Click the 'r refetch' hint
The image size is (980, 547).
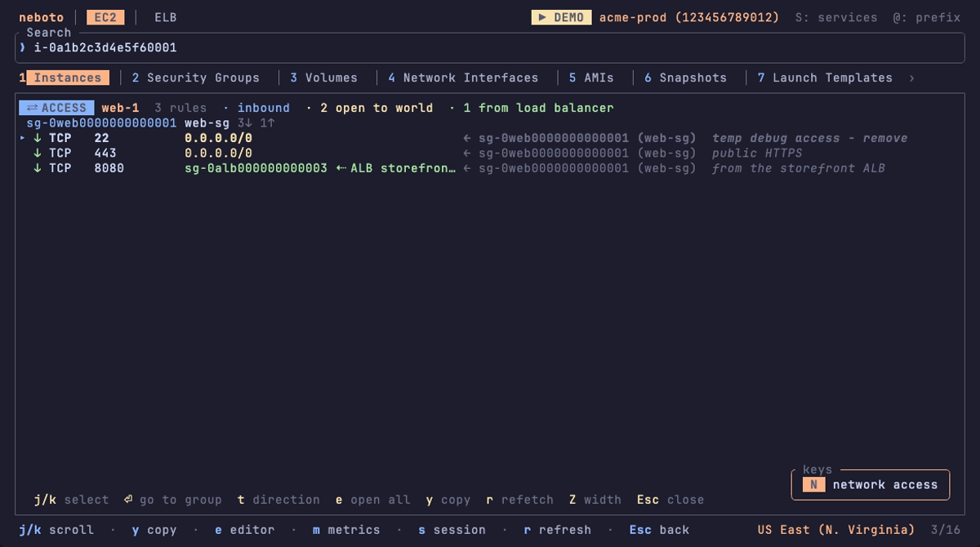coord(519,500)
